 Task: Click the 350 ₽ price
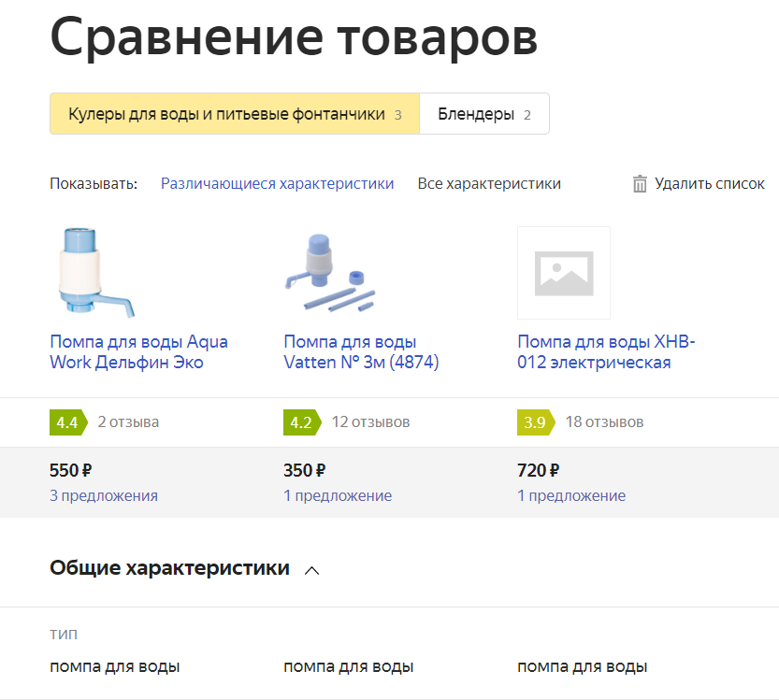(305, 470)
